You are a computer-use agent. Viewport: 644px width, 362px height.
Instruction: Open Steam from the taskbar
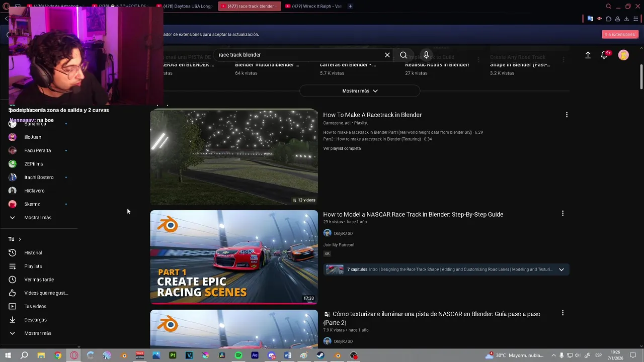tap(320, 355)
